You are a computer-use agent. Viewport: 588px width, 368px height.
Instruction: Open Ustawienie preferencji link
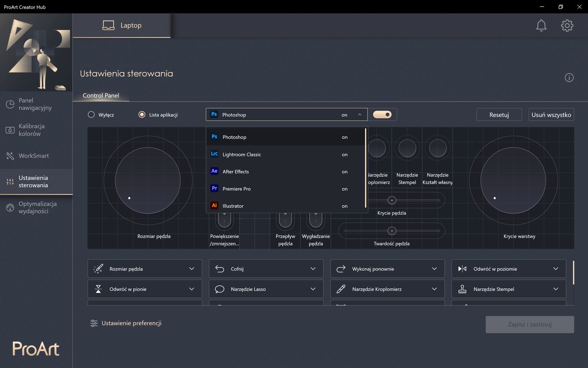[x=131, y=323]
